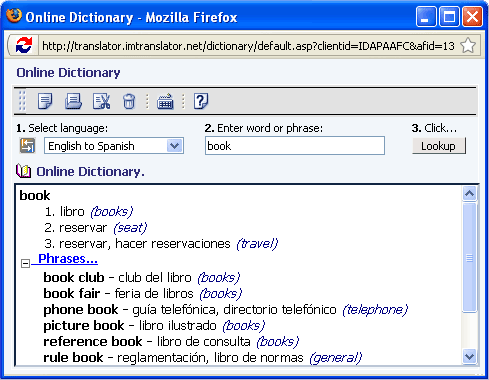Click the translation 'libro'

(72, 212)
